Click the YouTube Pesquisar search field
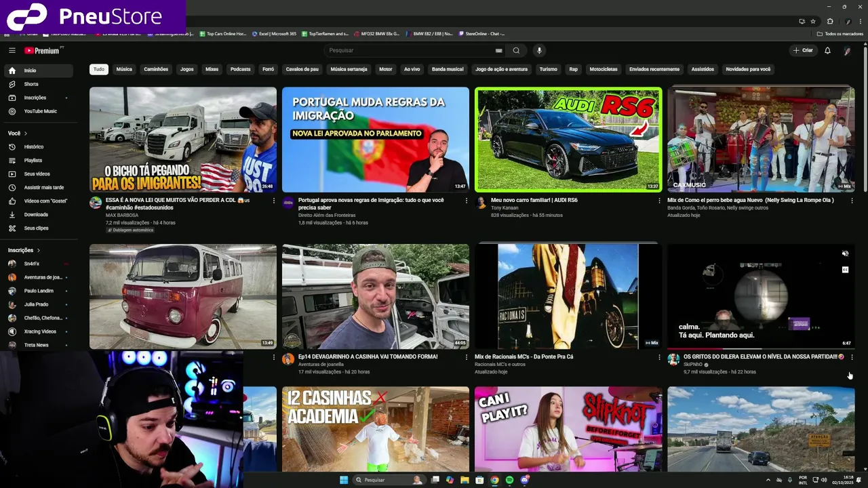Image resolution: width=868 pixels, height=488 pixels. click(409, 50)
